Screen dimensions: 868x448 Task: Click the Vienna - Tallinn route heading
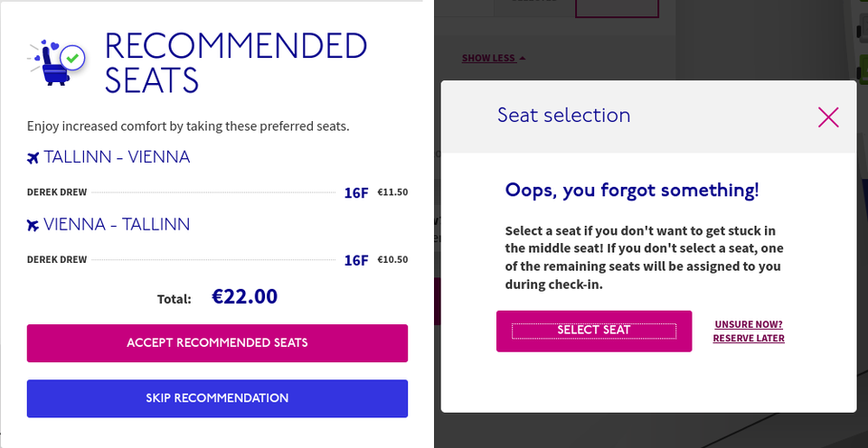[x=117, y=224]
